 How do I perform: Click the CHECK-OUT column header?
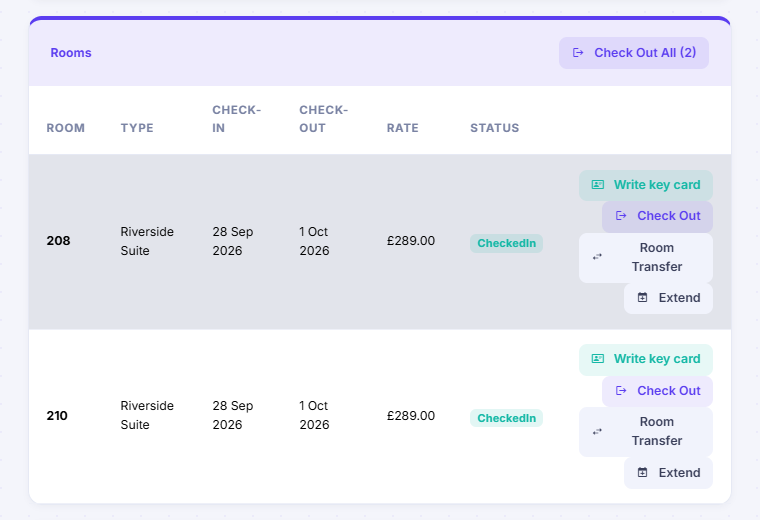[323, 119]
